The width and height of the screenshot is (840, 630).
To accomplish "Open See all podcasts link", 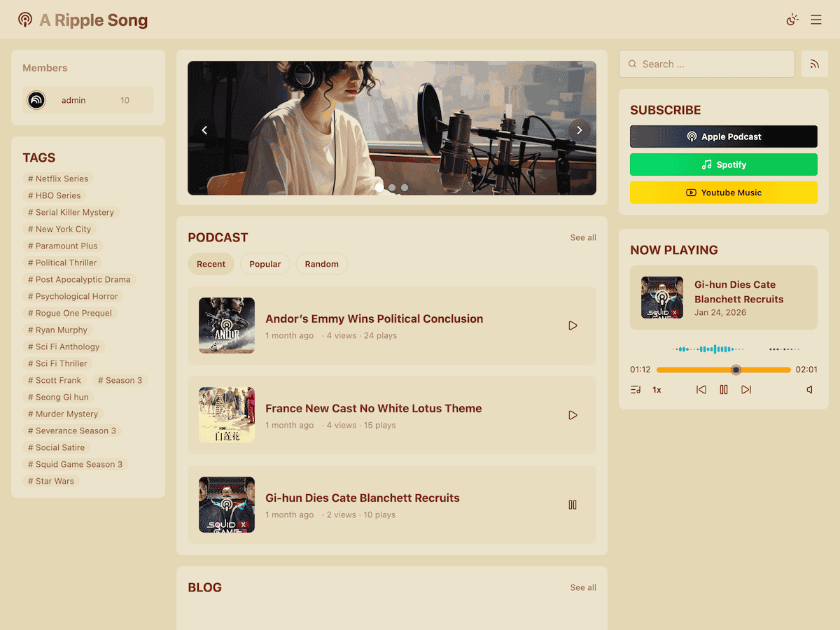I will [x=583, y=238].
